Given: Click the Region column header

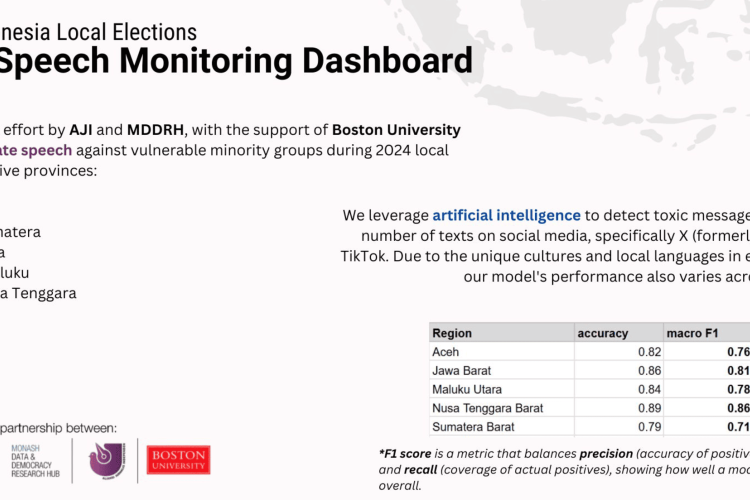Looking at the screenshot, I should click(x=452, y=333).
